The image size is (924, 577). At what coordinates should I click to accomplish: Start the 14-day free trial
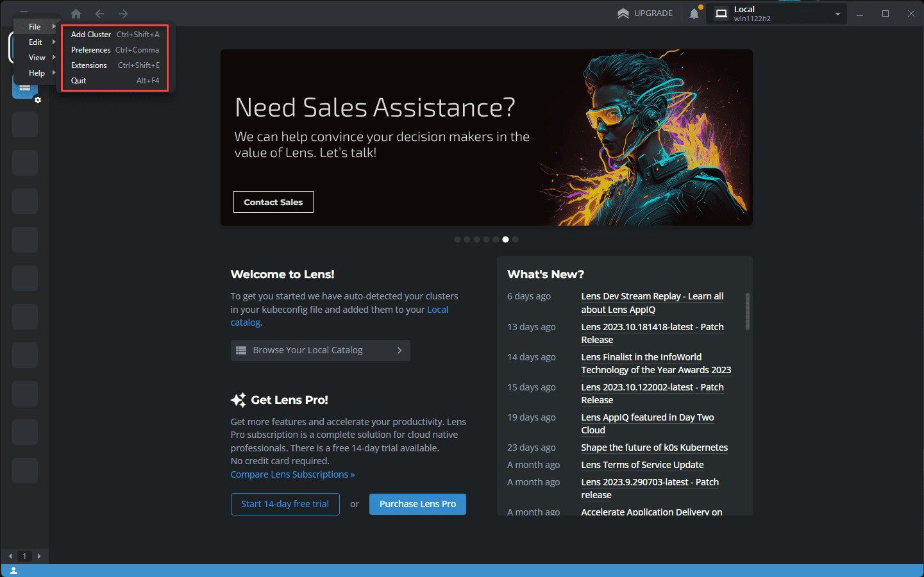click(285, 504)
